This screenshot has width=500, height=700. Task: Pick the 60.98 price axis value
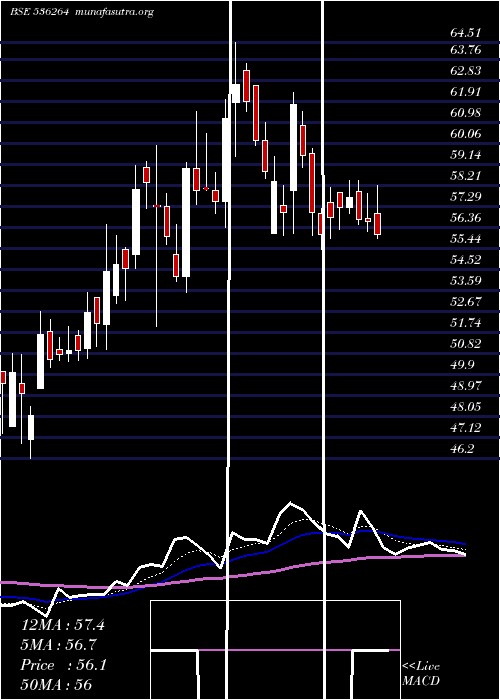(x=466, y=112)
